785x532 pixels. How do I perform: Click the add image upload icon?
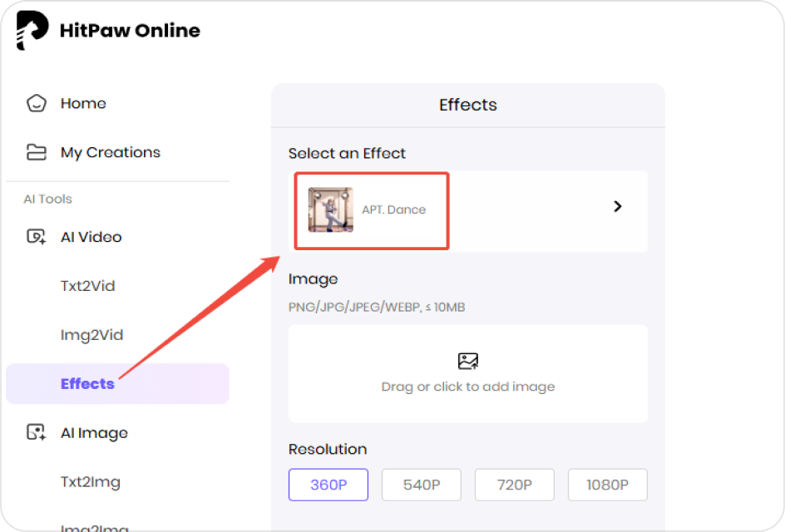pos(468,361)
